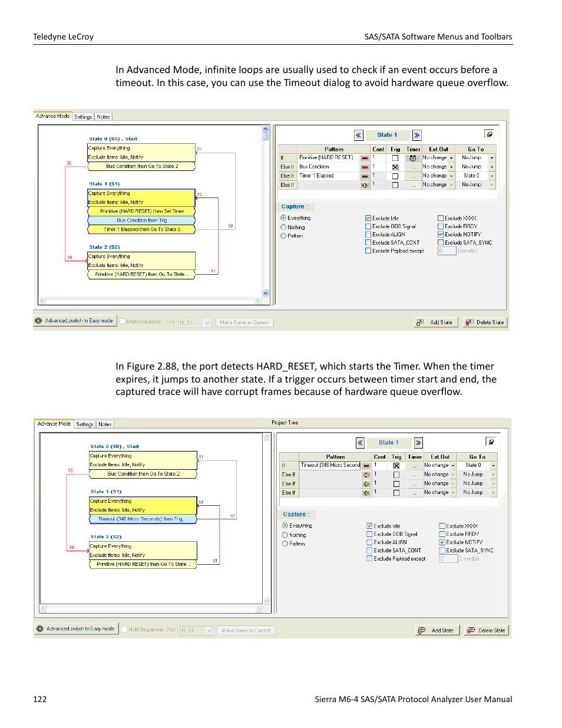Enable Exclude XXXX in the Timeout figure
Viewport: 562px width, 728px height.
(442, 526)
